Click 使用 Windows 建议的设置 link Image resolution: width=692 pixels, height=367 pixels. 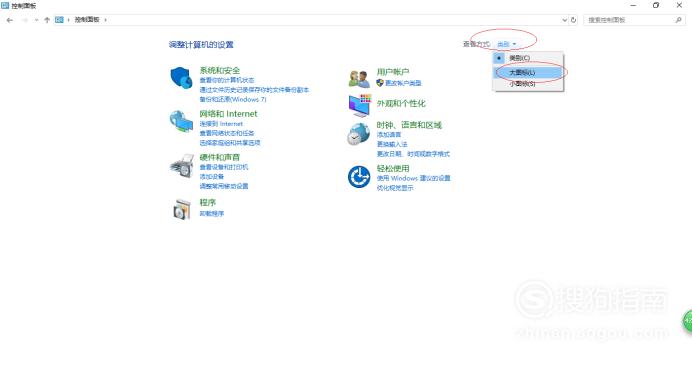point(414,178)
